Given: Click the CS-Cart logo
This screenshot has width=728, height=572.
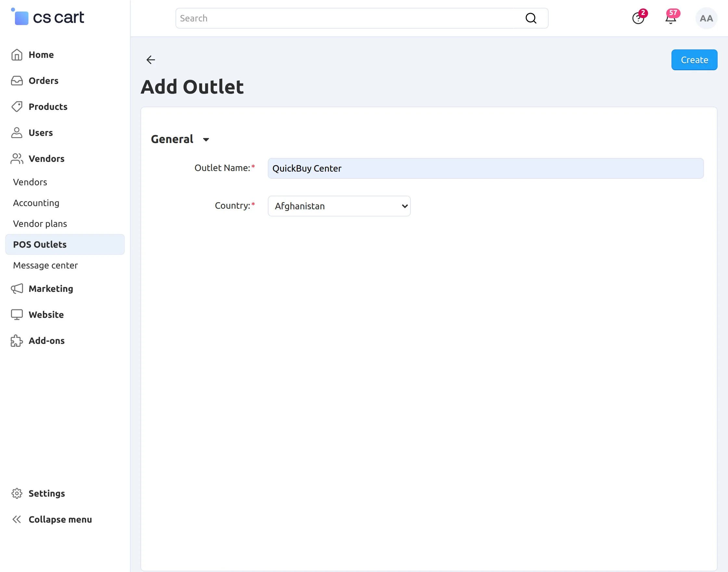Looking at the screenshot, I should coord(48,18).
